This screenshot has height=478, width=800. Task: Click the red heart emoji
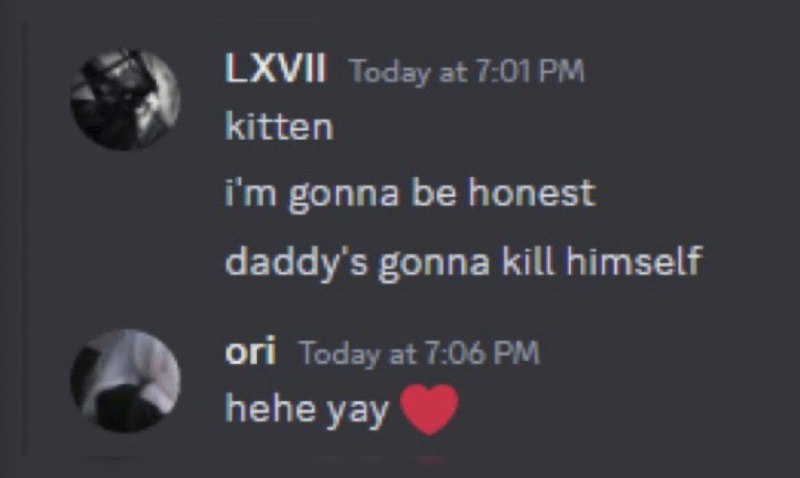[429, 409]
